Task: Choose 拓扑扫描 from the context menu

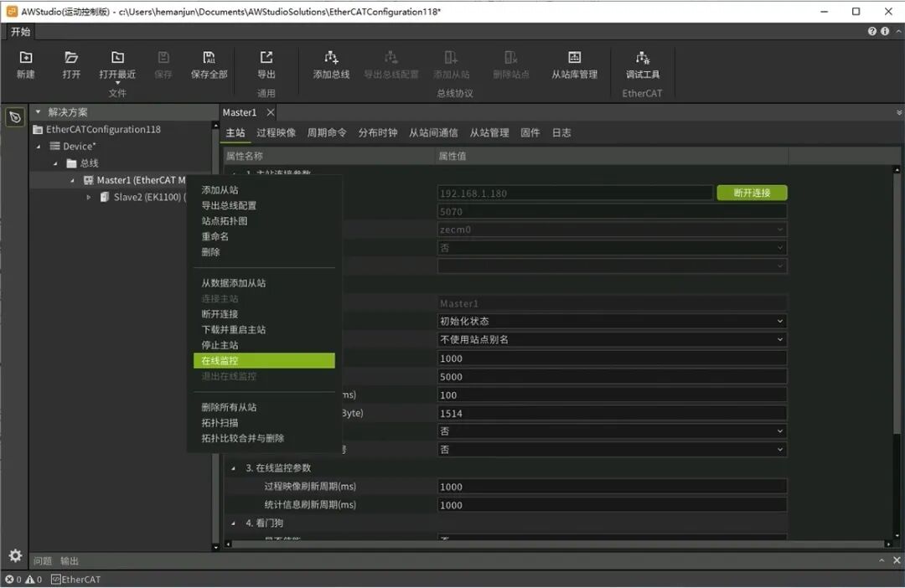Action: click(x=220, y=423)
